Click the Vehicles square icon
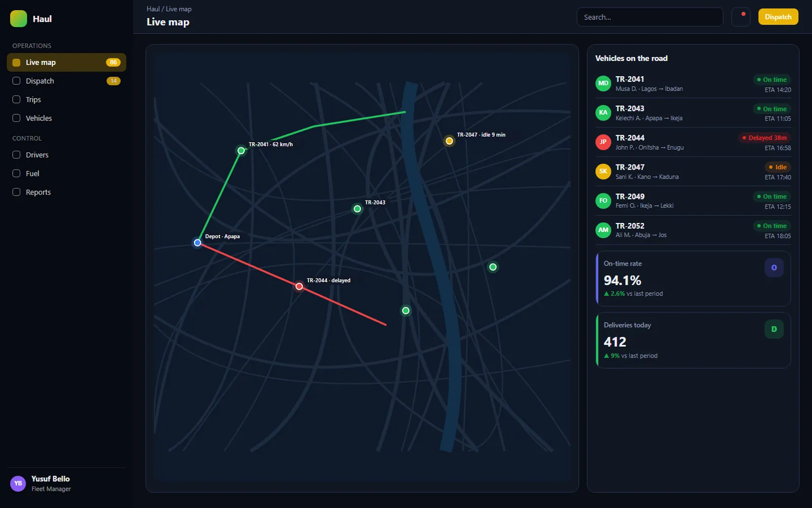Screen dimensions: 812x508 pyautogui.click(x=16, y=118)
